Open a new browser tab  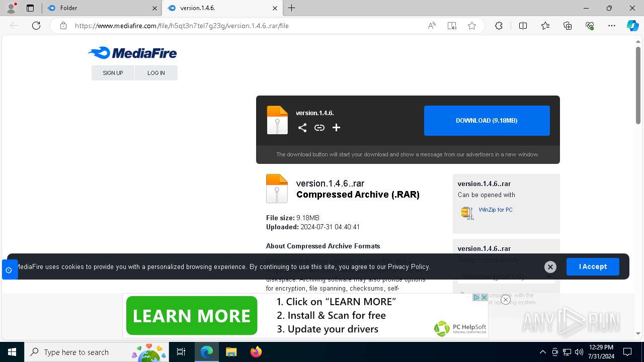click(x=292, y=8)
